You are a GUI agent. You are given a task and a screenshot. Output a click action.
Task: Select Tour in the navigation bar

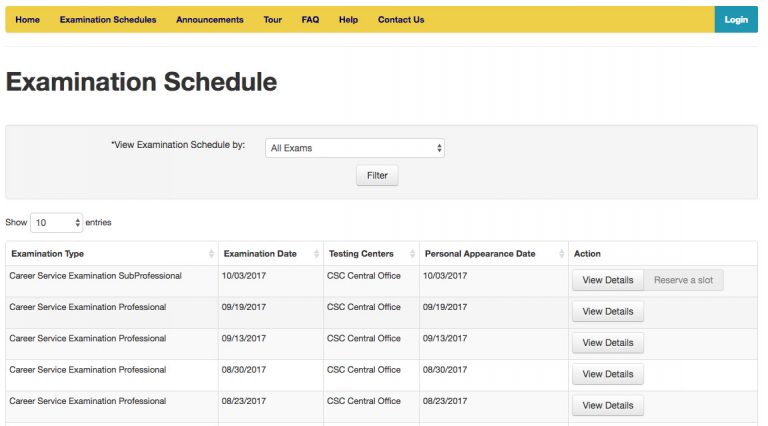click(272, 20)
